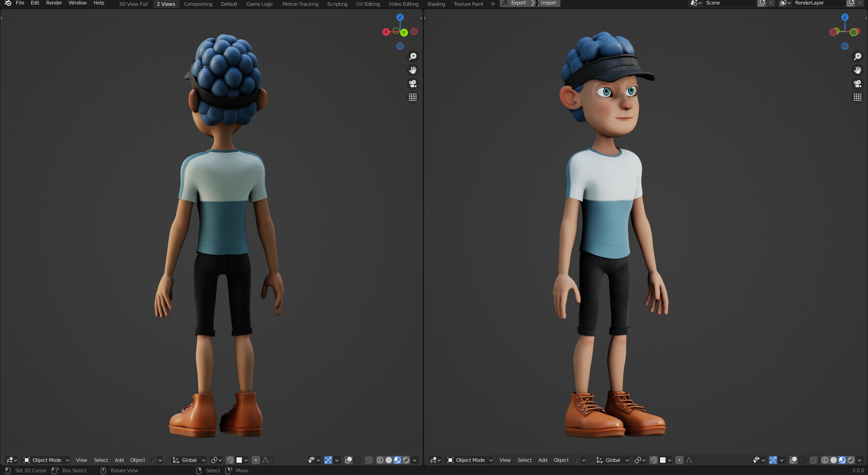868x475 pixels.
Task: Expand shading options arrow in left viewport
Action: coord(415,460)
